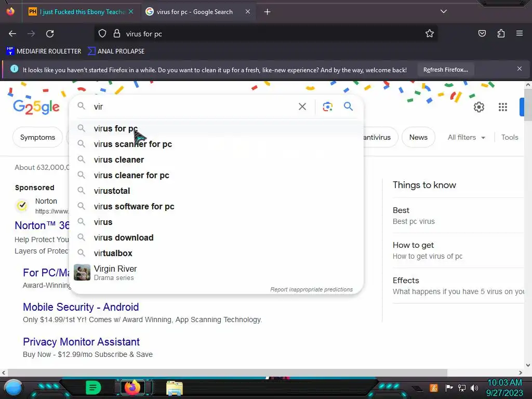Image resolution: width=532 pixels, height=399 pixels.
Task: Expand the list all tabs chevron
Action: [x=444, y=11]
